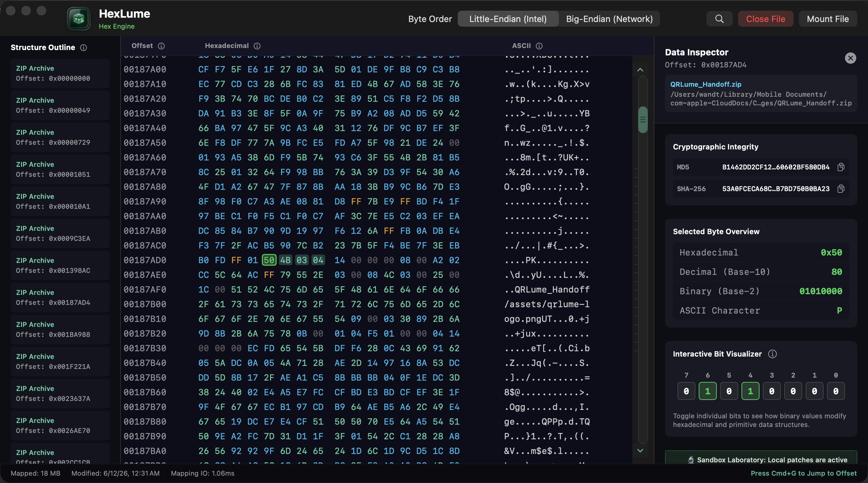Viewport: 868px width, 483px height.
Task: Click the Hexadecimal value 0x50
Action: (831, 253)
